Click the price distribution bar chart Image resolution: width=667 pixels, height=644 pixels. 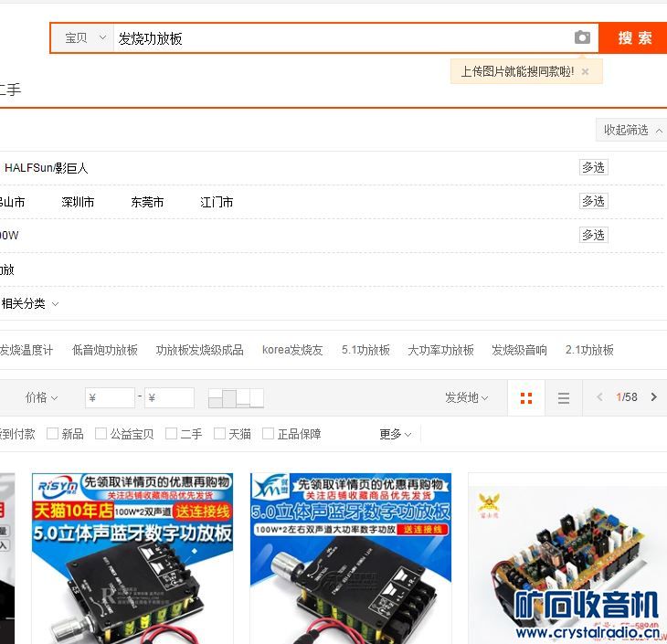coord(236,398)
